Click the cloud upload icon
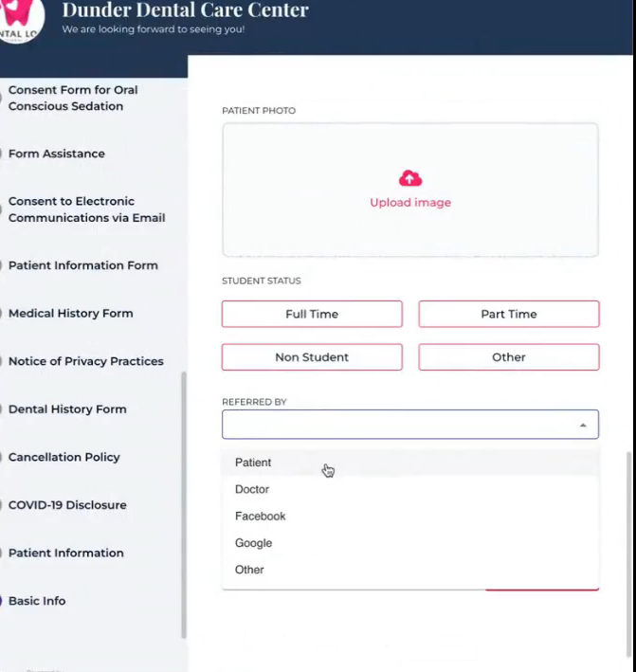Viewport: 636px width, 672px height. coord(409,178)
